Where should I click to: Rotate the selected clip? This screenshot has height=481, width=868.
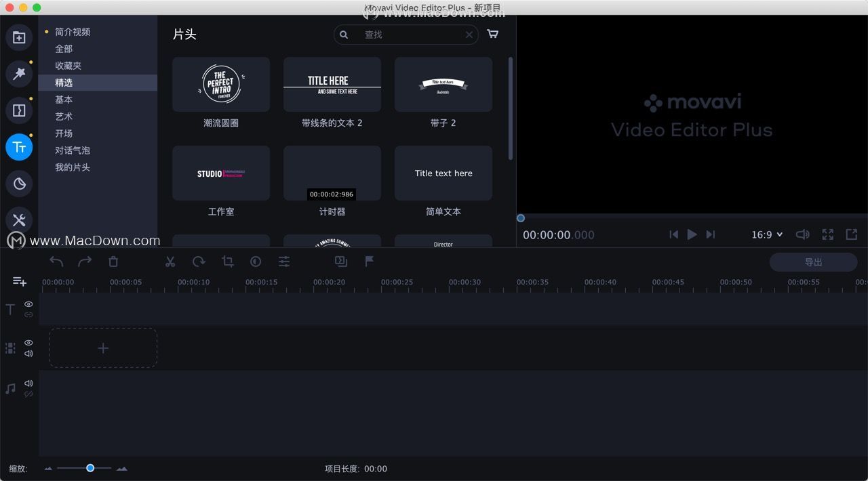click(199, 262)
